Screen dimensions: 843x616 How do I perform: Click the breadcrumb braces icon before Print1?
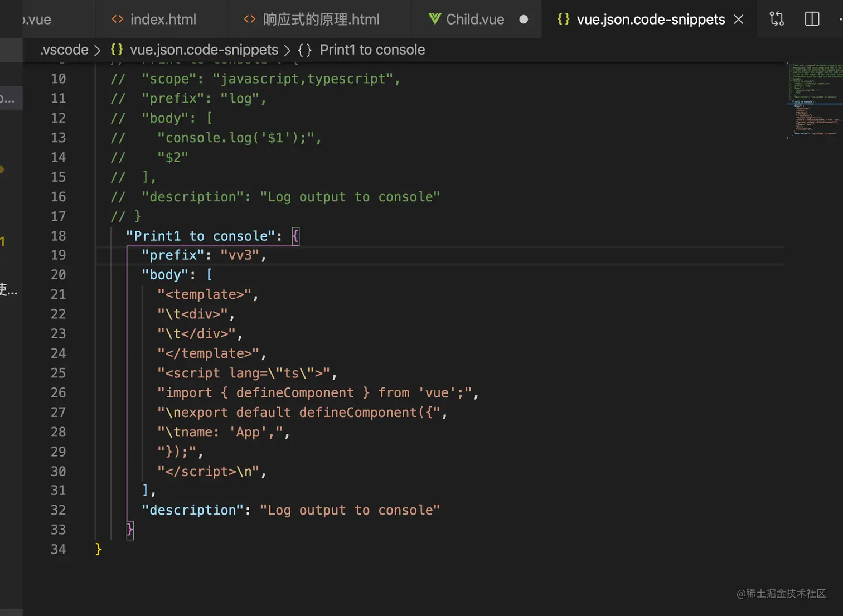pos(304,50)
